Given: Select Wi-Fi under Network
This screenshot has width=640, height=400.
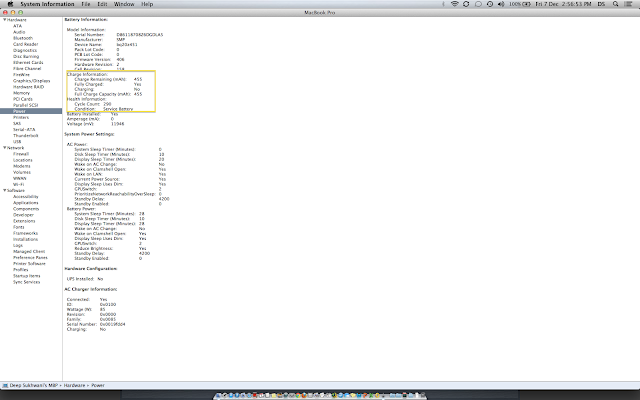Looking at the screenshot, I should click(18, 184).
